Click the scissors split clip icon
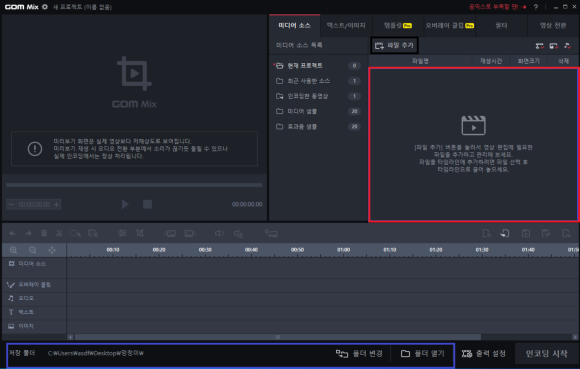Viewport: 580px width, 369px height. (x=59, y=233)
